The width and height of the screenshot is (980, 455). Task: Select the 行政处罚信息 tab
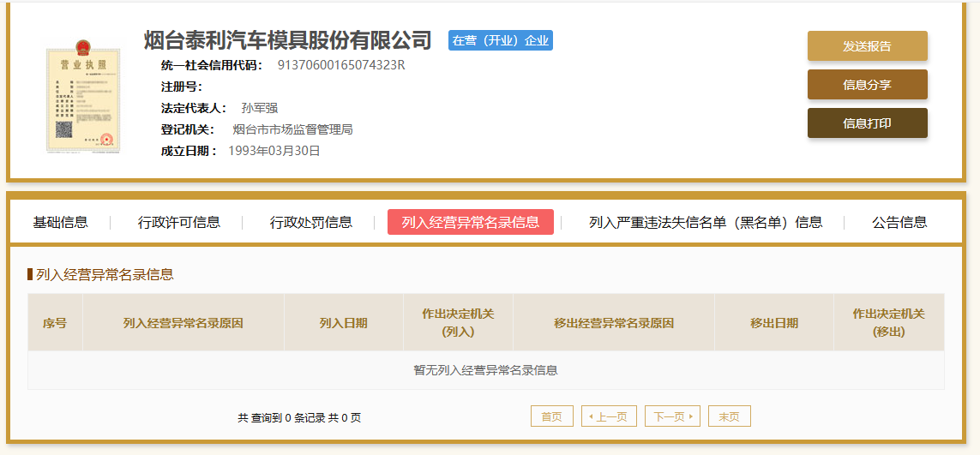click(x=310, y=222)
